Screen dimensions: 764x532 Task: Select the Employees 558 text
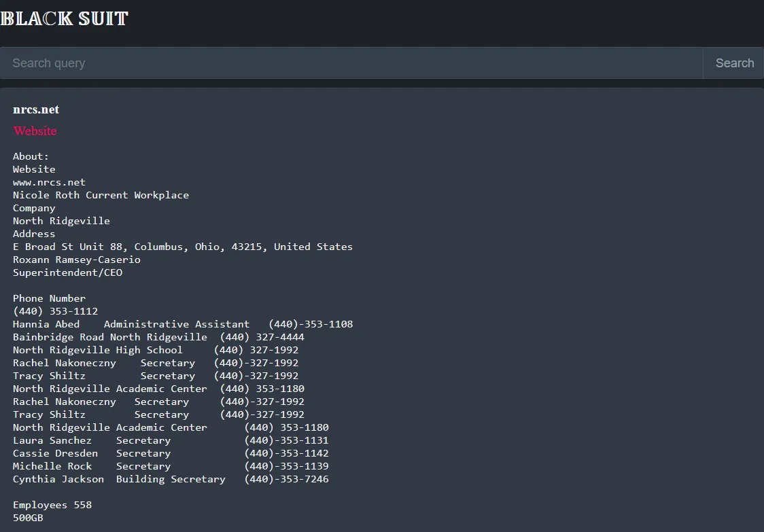point(52,505)
